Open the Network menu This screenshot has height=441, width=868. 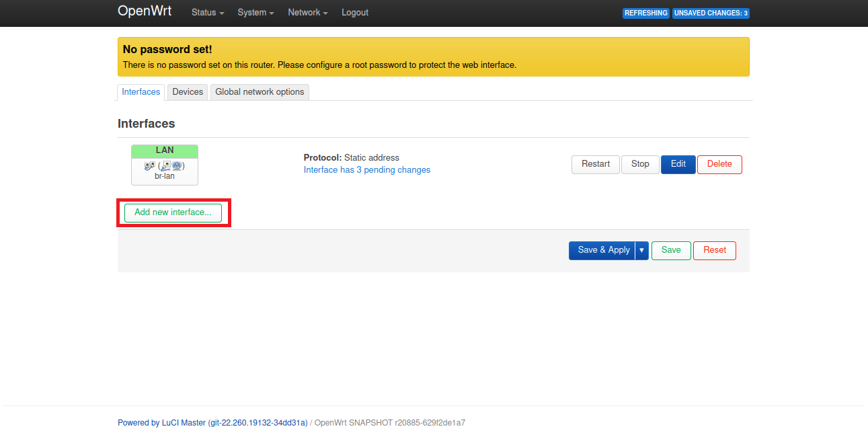[x=307, y=12]
